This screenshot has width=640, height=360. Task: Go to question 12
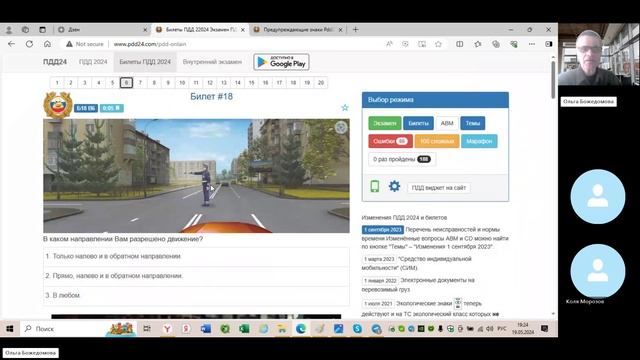click(210, 83)
